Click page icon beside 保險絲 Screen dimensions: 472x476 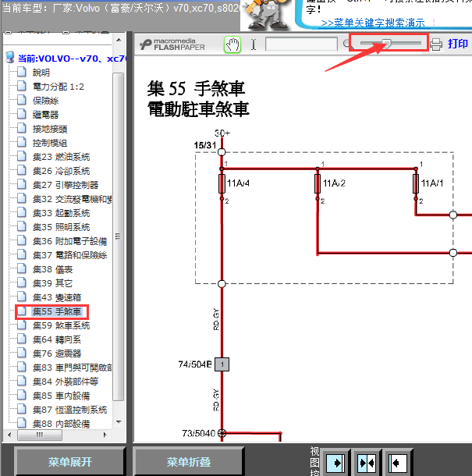pyautogui.click(x=22, y=100)
